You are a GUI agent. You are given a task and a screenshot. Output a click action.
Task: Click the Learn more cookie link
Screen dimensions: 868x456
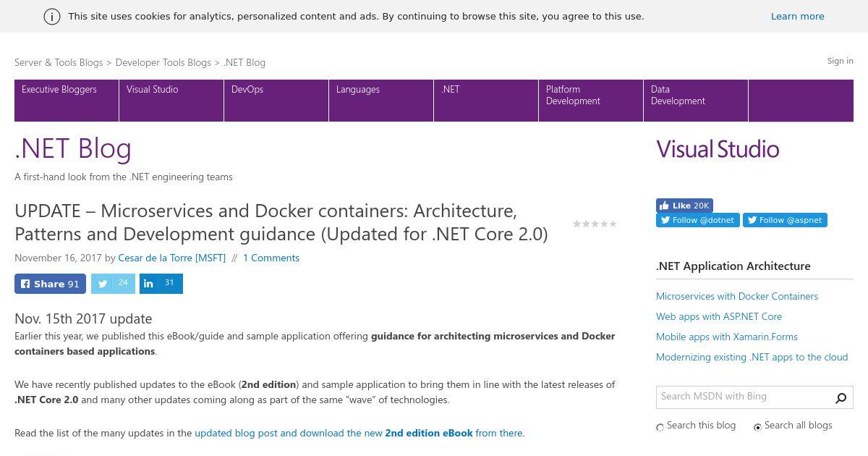797,16
